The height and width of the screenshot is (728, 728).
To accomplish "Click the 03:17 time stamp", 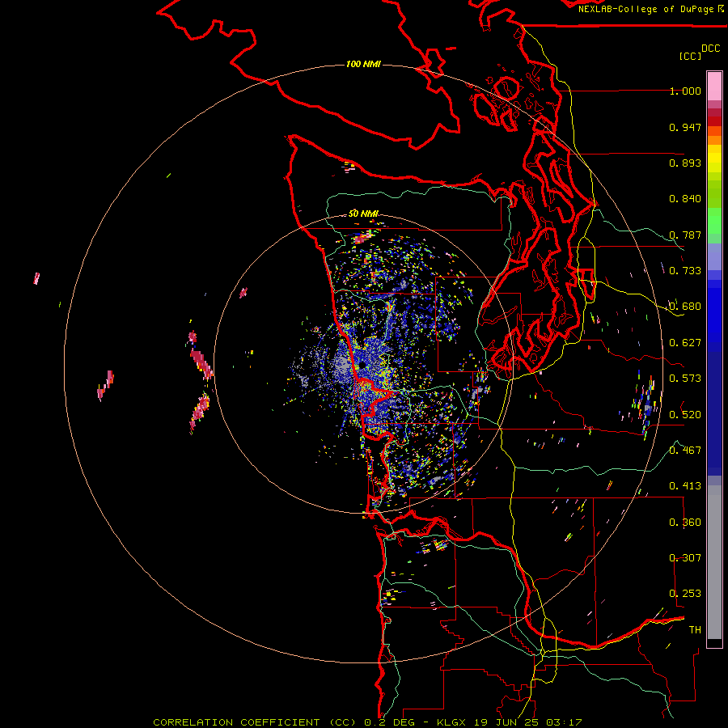I will 564,722.
